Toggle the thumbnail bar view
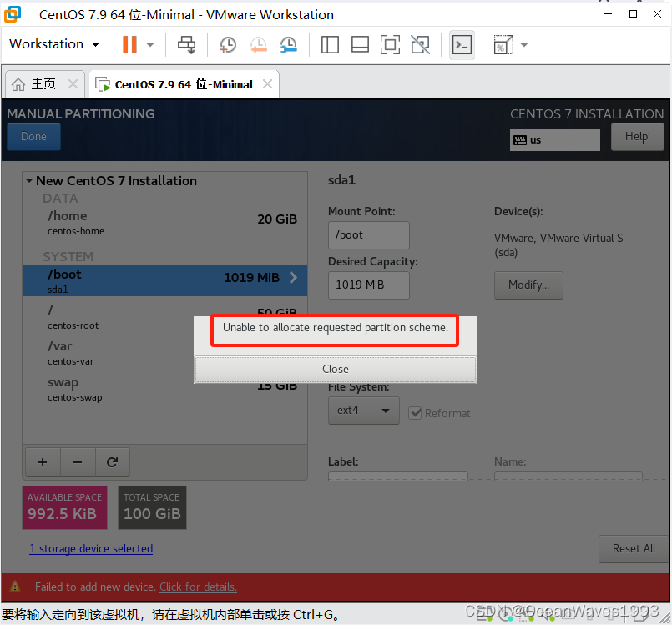 (360, 44)
